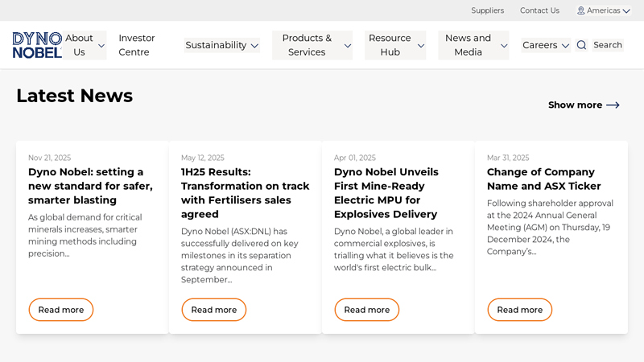The height and width of the screenshot is (362, 644).
Task: Read more on 1H25 Results article
Action: click(x=214, y=310)
